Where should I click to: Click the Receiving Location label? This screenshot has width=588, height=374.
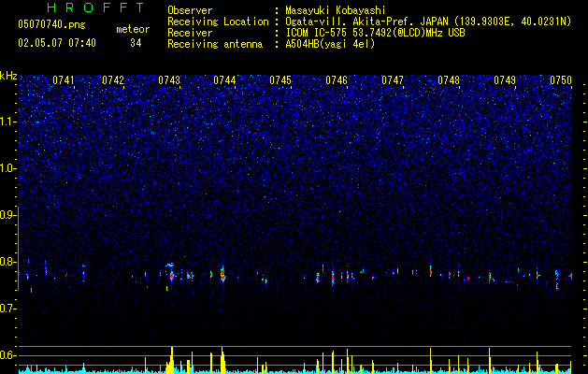(x=218, y=22)
